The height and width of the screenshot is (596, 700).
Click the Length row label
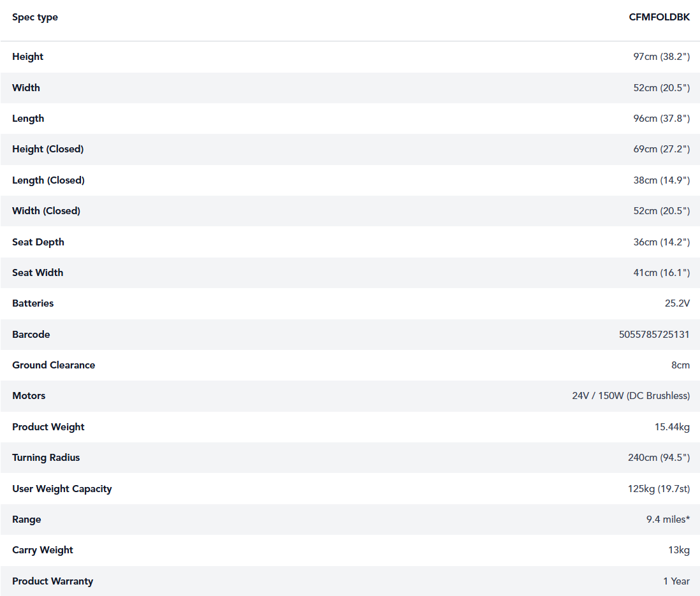point(28,119)
